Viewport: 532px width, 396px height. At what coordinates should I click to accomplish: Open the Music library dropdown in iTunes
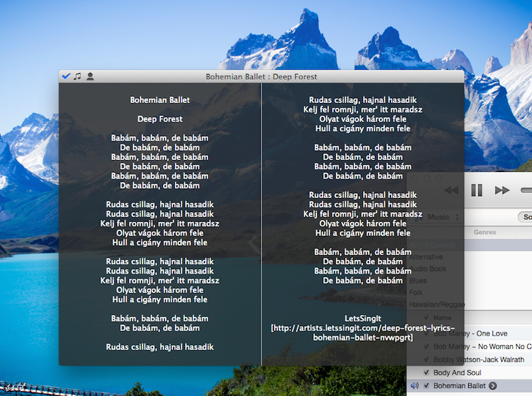point(438,217)
